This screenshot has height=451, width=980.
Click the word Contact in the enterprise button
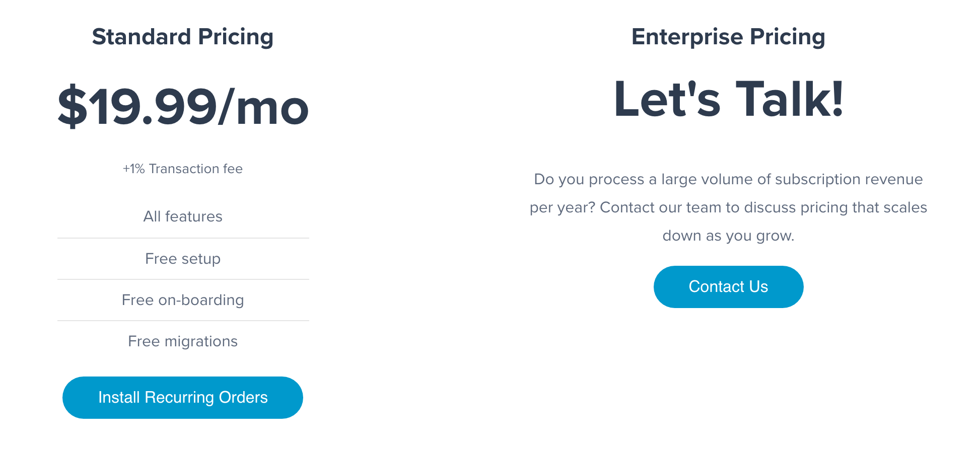point(716,287)
